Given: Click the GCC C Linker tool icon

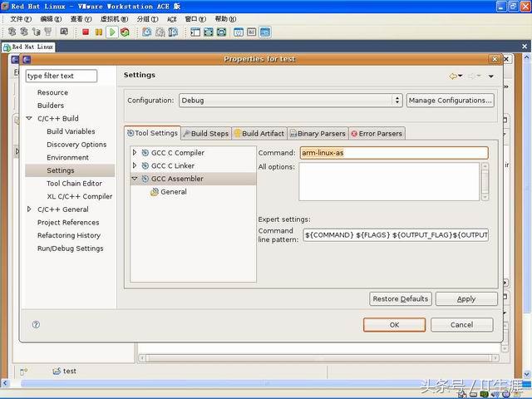Looking at the screenshot, I should [x=145, y=165].
